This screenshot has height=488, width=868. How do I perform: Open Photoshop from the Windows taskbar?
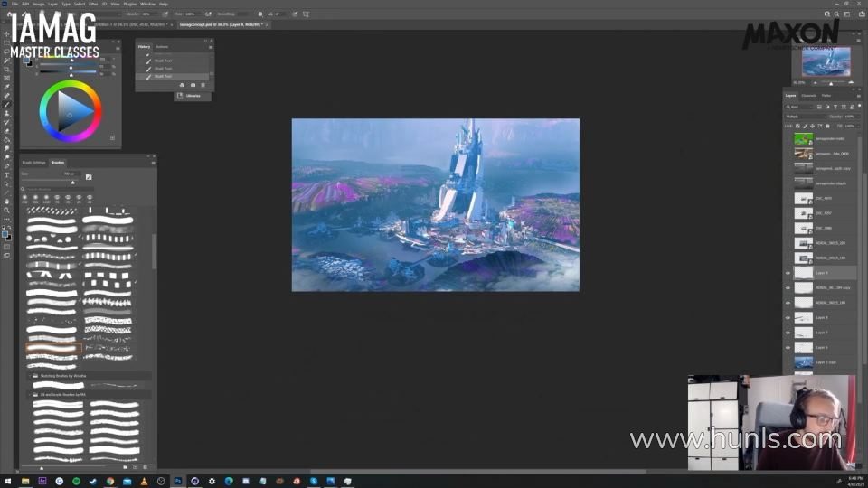pyautogui.click(x=178, y=482)
